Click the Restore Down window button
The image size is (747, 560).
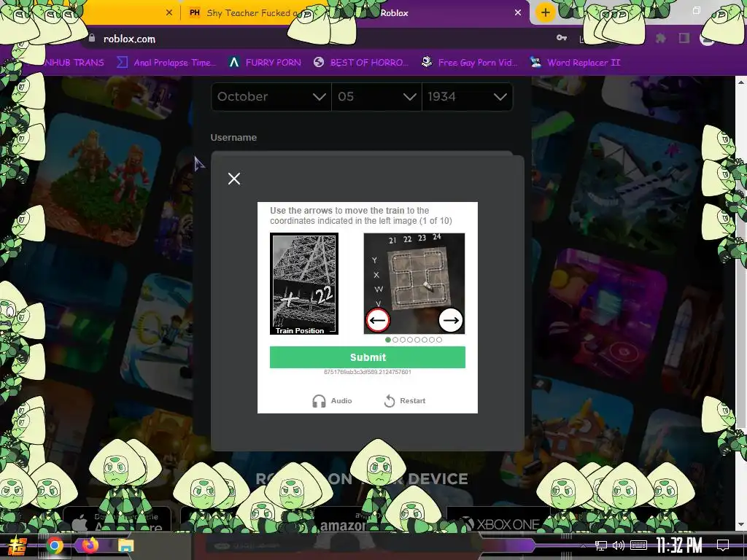tap(697, 10)
